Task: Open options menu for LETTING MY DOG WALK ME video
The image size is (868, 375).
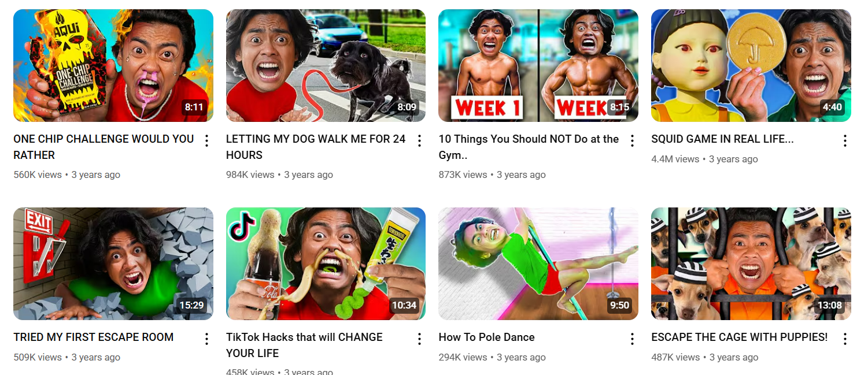Action: point(420,140)
